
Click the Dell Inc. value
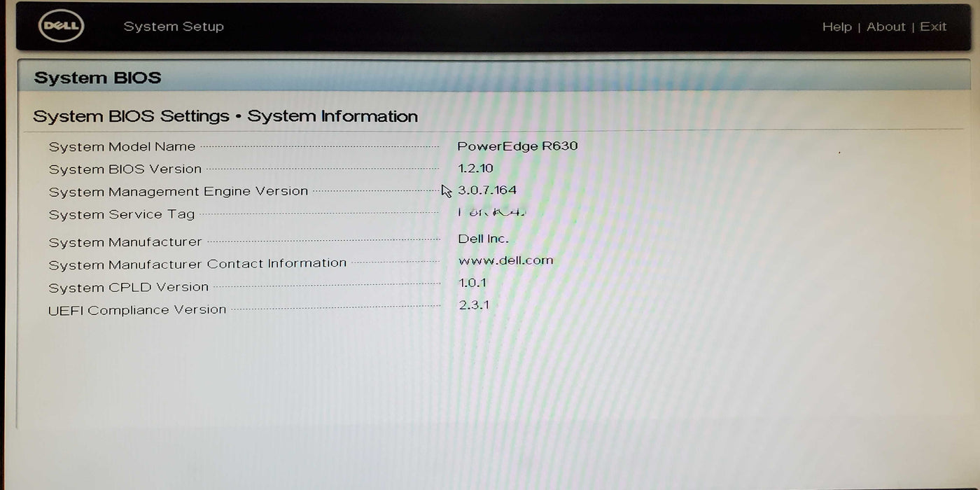coord(483,239)
